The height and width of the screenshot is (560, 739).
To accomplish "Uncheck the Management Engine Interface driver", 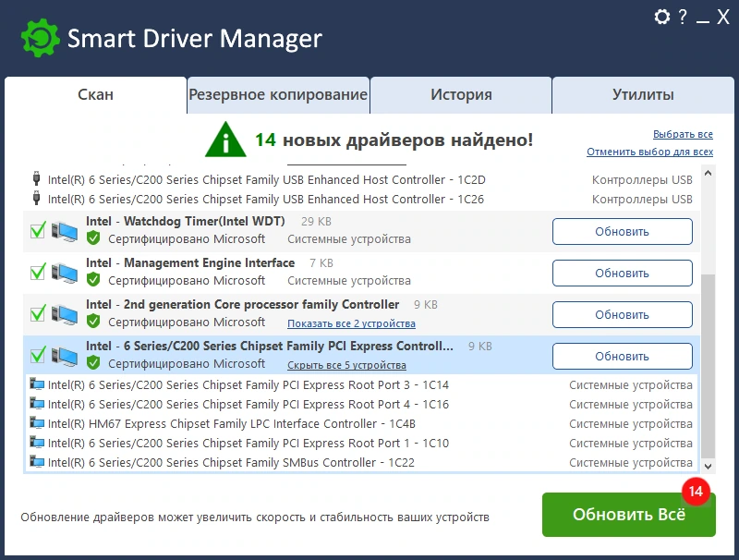I will (x=38, y=272).
